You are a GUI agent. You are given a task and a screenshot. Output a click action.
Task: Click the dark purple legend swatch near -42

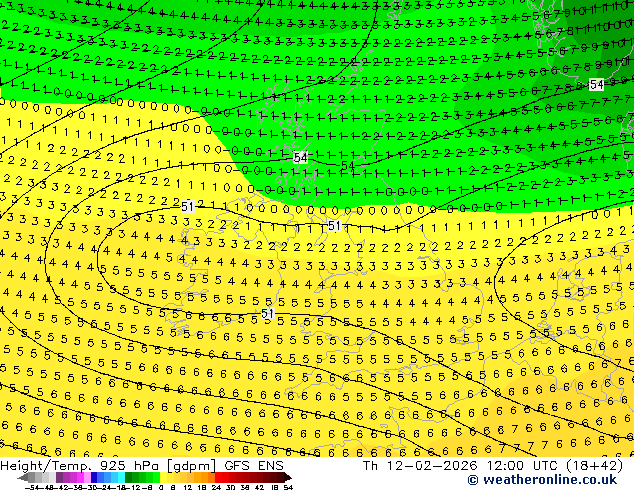pos(59,477)
